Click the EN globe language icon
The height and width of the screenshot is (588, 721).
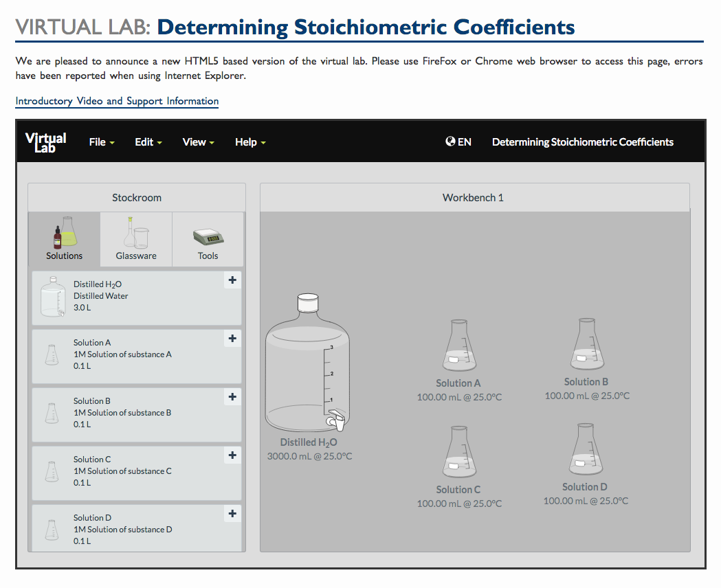(450, 142)
